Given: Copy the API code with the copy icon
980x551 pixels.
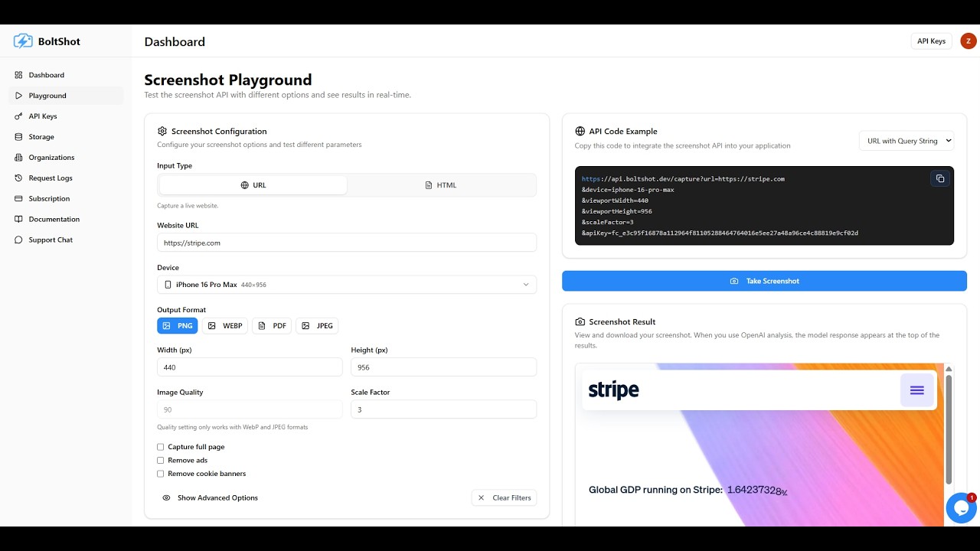Looking at the screenshot, I should [x=940, y=178].
